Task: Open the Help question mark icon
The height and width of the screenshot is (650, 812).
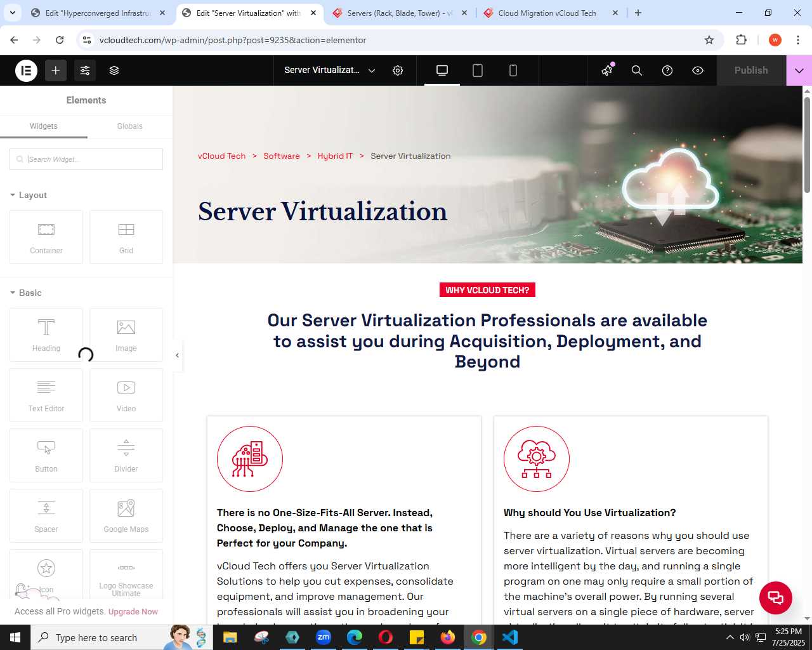Action: [x=667, y=70]
